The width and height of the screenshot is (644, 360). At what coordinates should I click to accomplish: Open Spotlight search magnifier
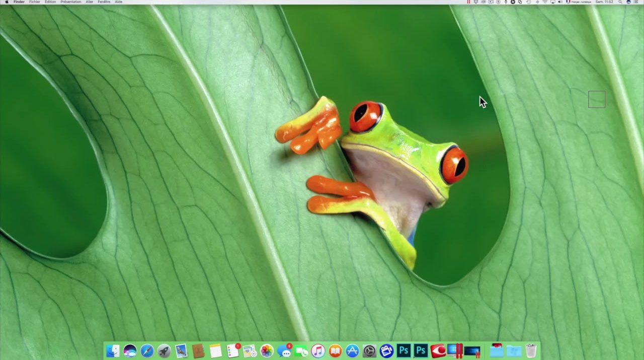[x=620, y=2]
